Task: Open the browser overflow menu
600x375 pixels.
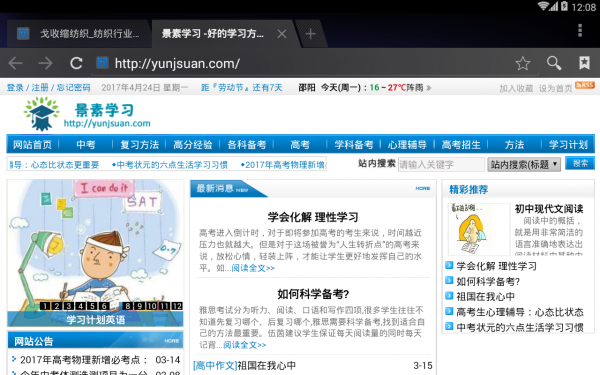Action: coord(580,30)
